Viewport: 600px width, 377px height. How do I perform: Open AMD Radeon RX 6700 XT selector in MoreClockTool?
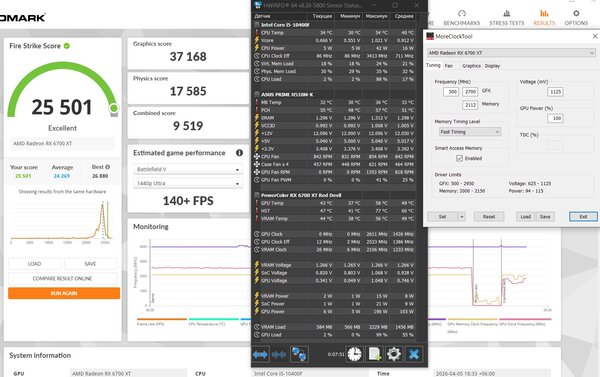point(511,53)
